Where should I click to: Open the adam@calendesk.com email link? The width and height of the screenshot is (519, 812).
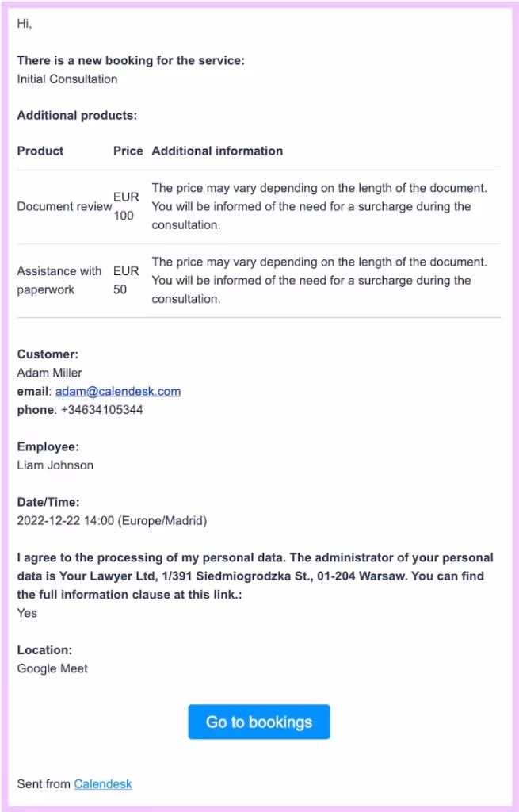(118, 391)
